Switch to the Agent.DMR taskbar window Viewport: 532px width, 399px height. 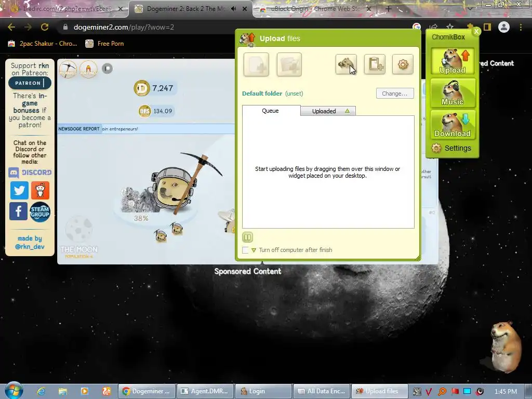[205, 391]
